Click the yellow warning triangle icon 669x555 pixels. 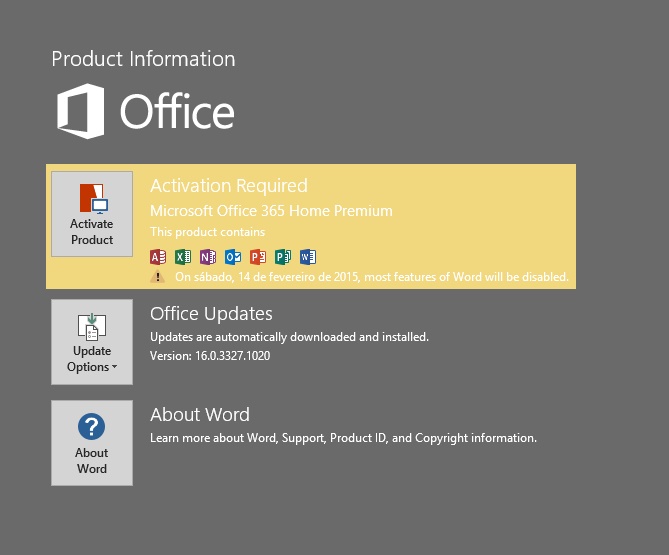157,277
